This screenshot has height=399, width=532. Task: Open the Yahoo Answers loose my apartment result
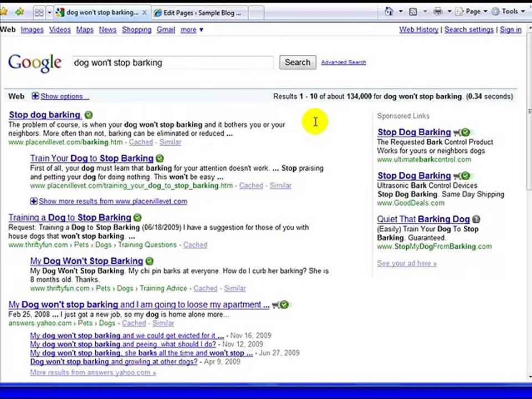click(x=139, y=305)
